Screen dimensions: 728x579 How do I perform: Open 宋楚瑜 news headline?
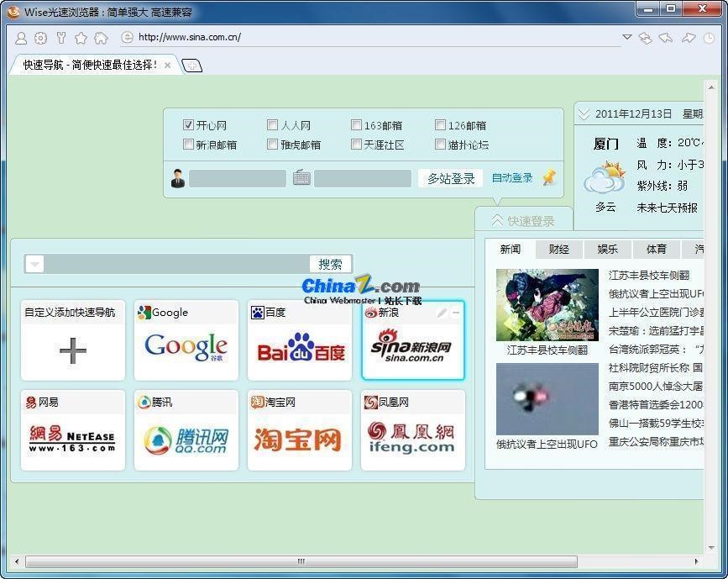657,331
